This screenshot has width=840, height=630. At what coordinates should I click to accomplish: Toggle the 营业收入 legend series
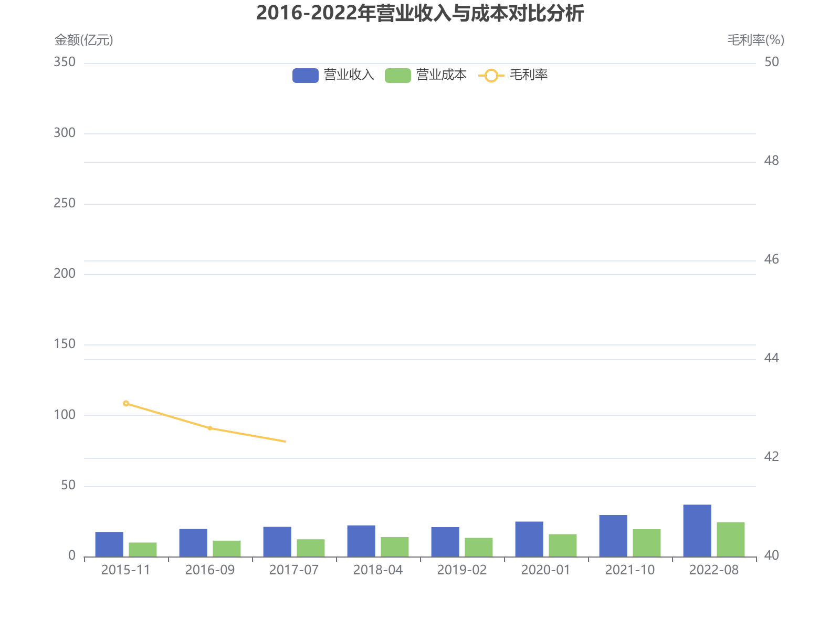tap(333, 75)
